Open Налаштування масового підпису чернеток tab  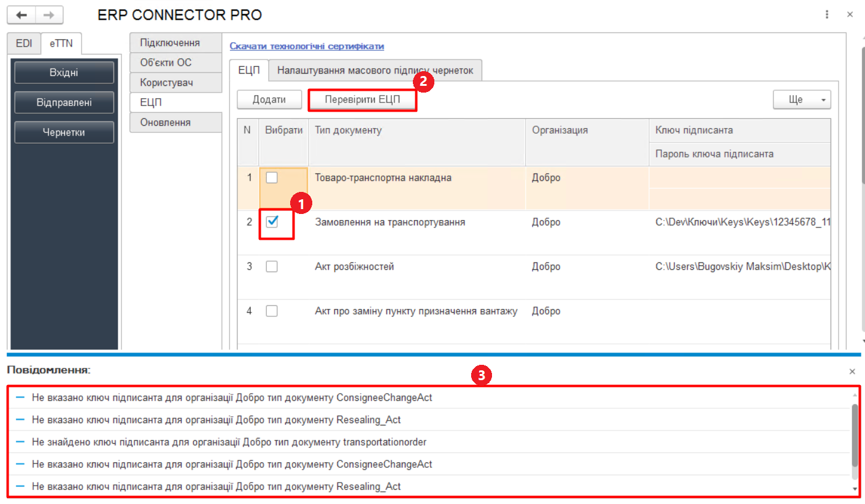375,71
